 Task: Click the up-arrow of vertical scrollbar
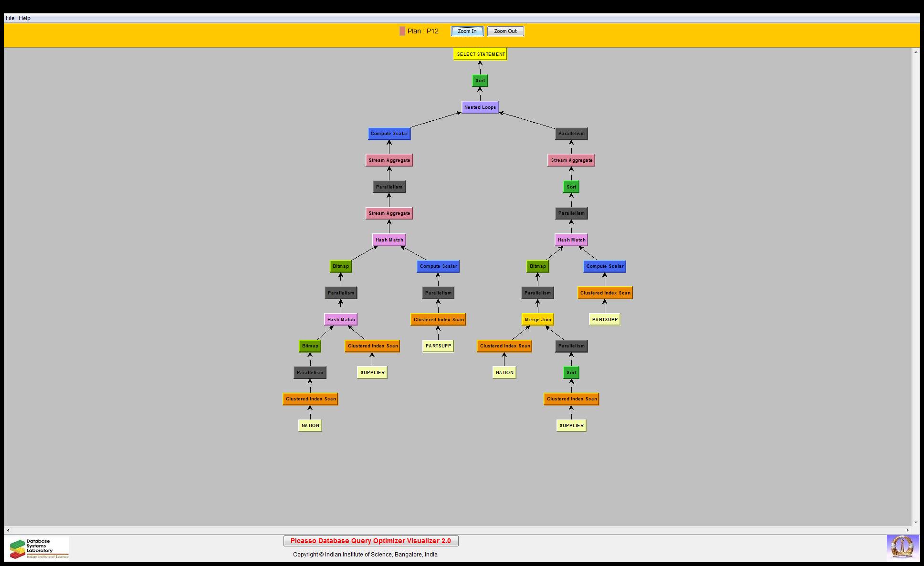915,52
